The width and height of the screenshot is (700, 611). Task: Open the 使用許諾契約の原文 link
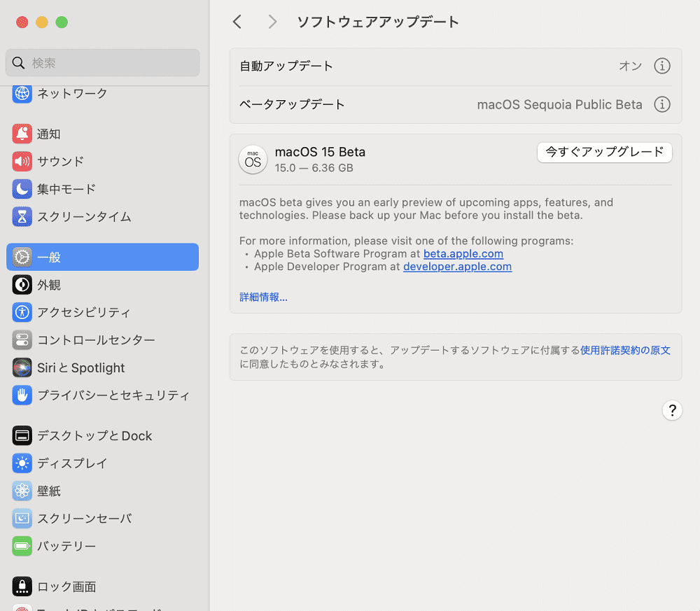click(x=625, y=350)
